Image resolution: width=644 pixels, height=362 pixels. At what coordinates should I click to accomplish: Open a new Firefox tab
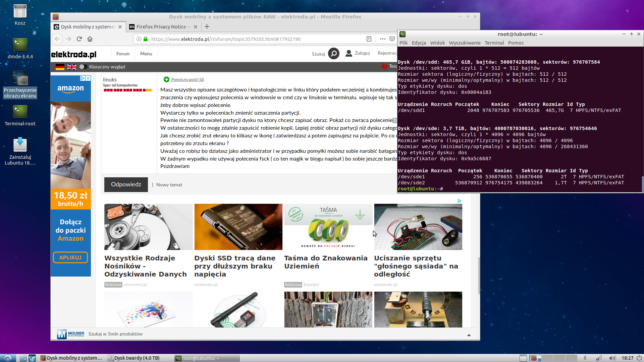pyautogui.click(x=207, y=26)
